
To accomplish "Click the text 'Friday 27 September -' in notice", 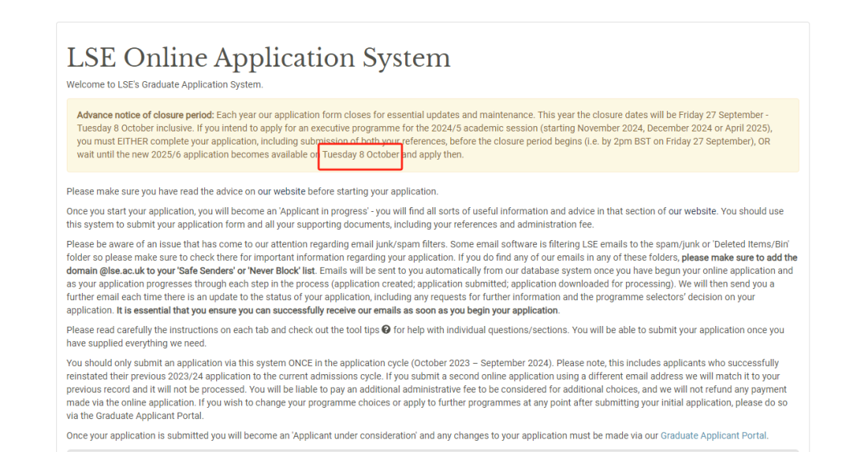I will 723,115.
